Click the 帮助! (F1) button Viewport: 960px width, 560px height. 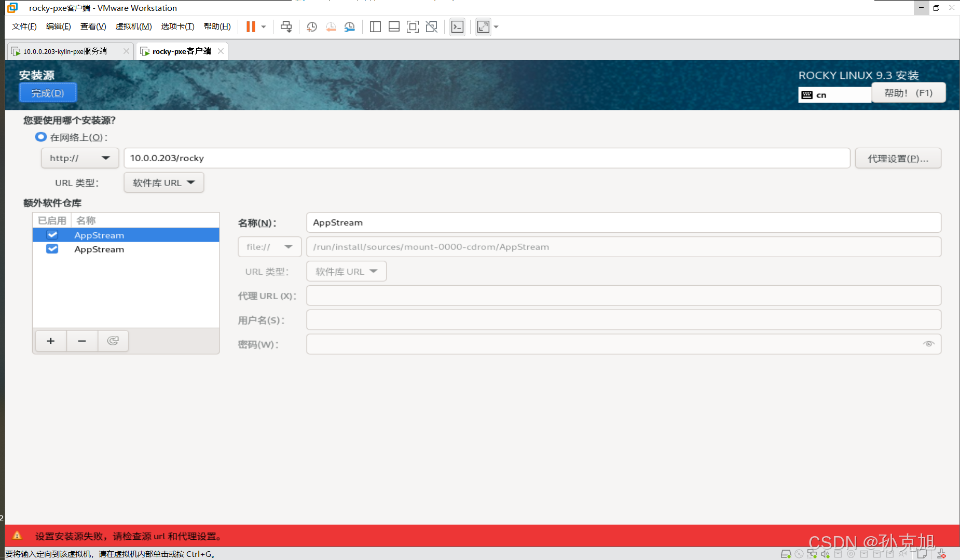pos(908,93)
